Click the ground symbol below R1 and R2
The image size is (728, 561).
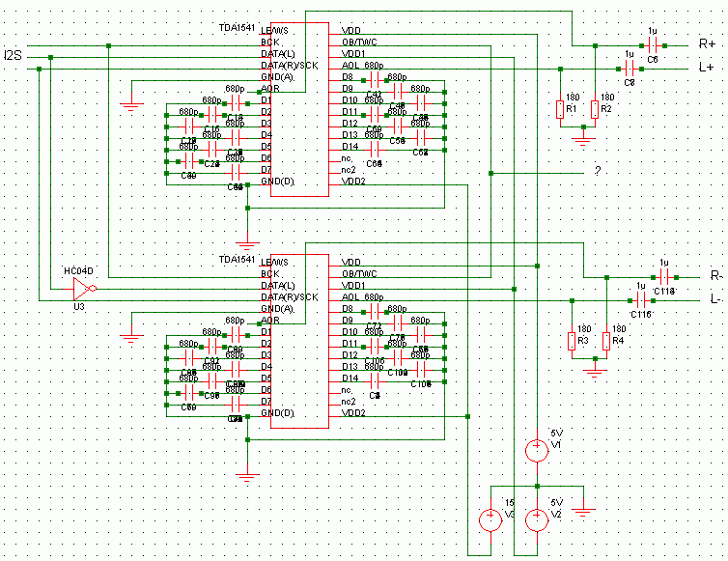(583, 139)
